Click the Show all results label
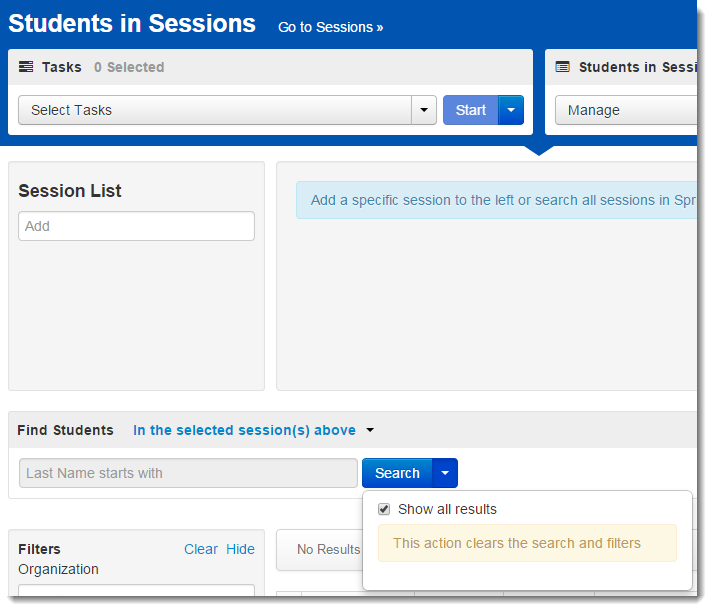This screenshot has height=611, width=712. [447, 509]
